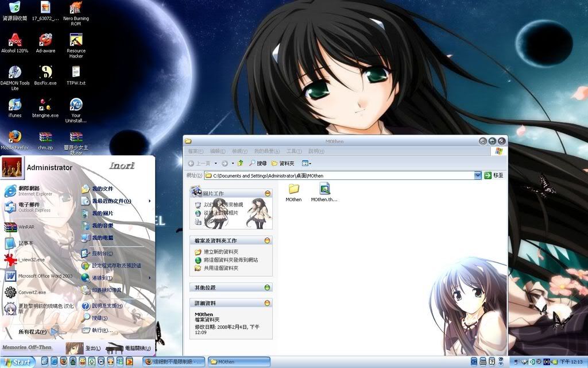The width and height of the screenshot is (588, 368).
Task: Launch the Nero Burning ROM desktop shortcut
Action: coord(76,14)
